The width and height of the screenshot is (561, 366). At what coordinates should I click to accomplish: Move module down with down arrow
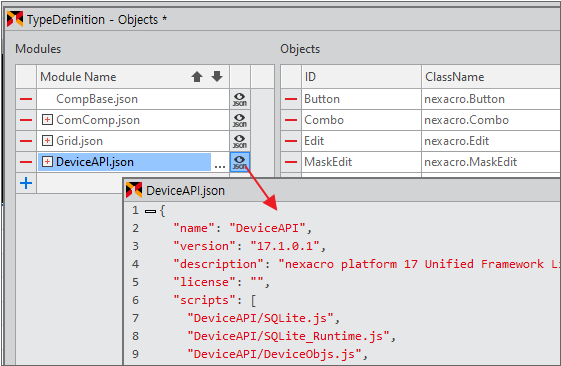[217, 76]
